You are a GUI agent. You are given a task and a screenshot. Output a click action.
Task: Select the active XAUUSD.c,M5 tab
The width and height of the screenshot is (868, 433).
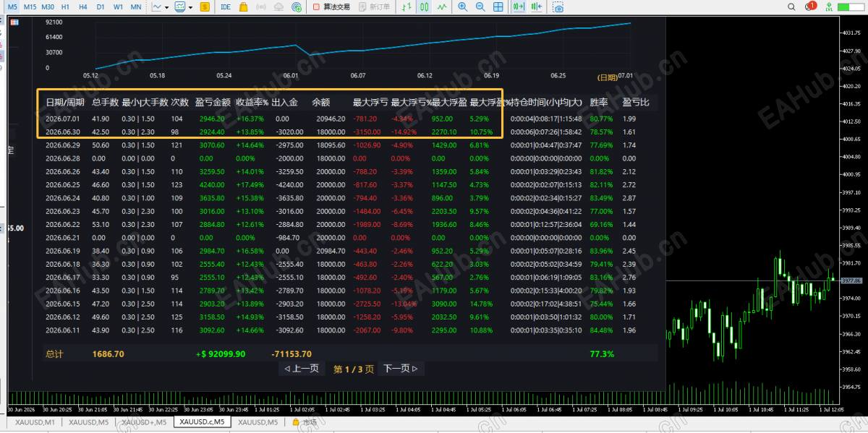pos(202,422)
